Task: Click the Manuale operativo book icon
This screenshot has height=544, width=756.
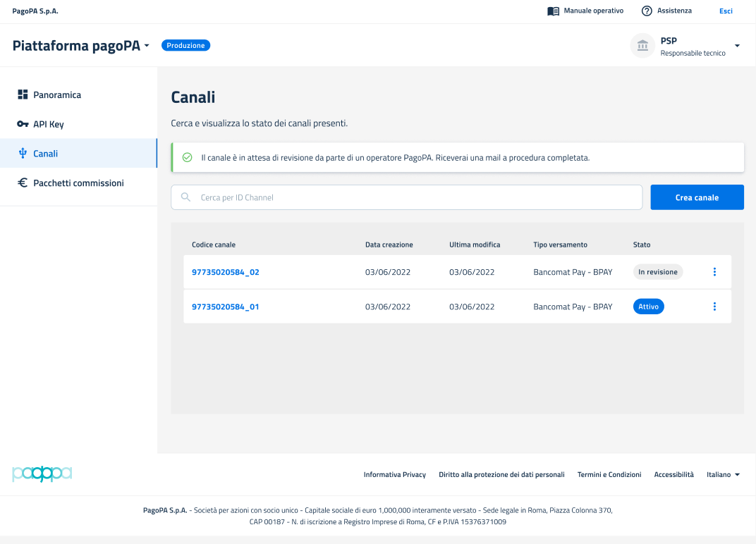Action: coord(553,11)
